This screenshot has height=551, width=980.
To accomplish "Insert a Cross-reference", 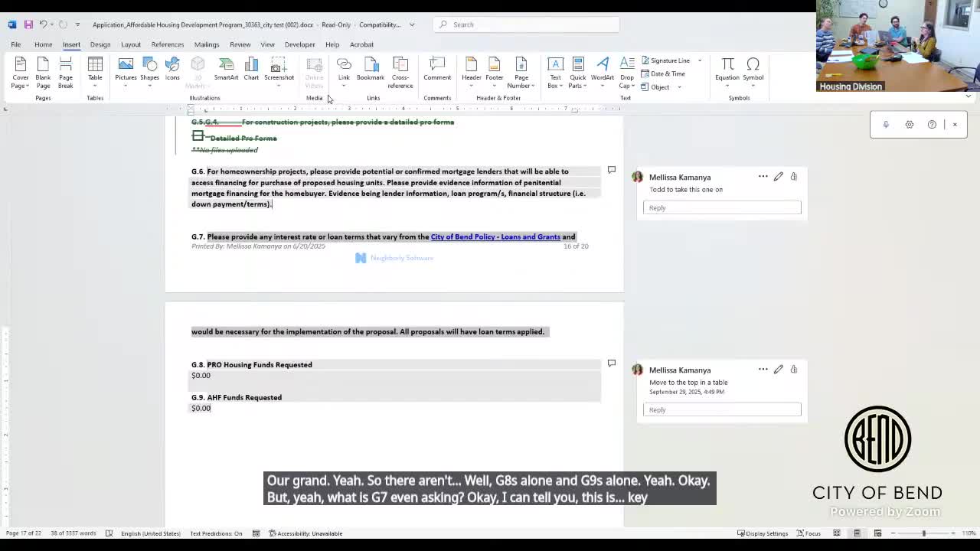I will [x=400, y=73].
